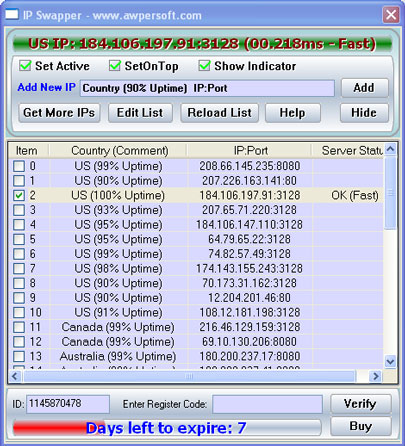This screenshot has height=446, width=405.
Task: Click horizontal scrollbar right arrow
Action: coord(376,376)
